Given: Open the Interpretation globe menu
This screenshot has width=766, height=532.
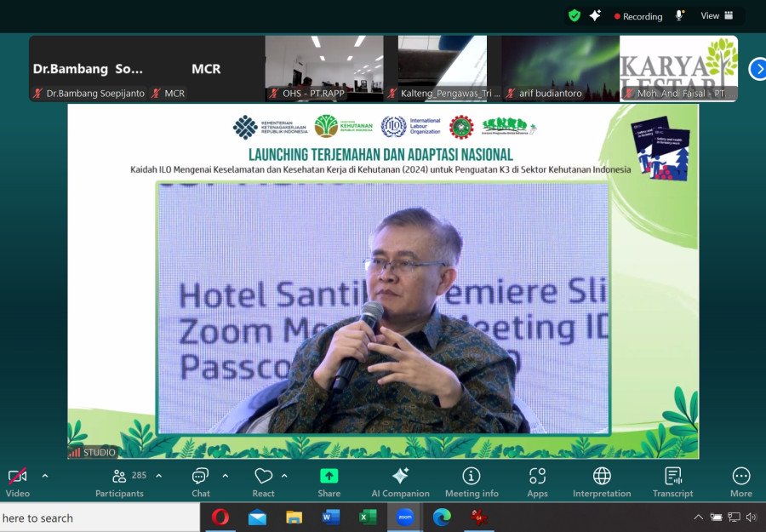Looking at the screenshot, I should click(602, 482).
